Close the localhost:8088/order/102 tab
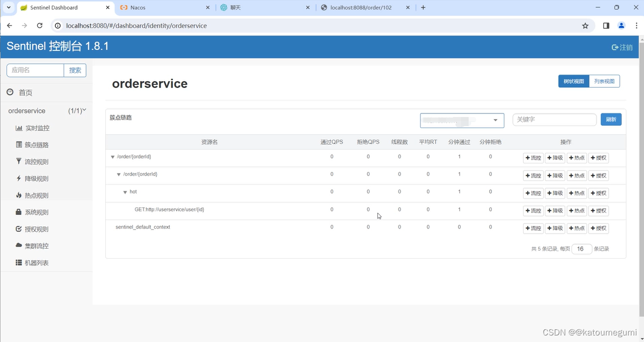This screenshot has height=342, width=644. 409,8
